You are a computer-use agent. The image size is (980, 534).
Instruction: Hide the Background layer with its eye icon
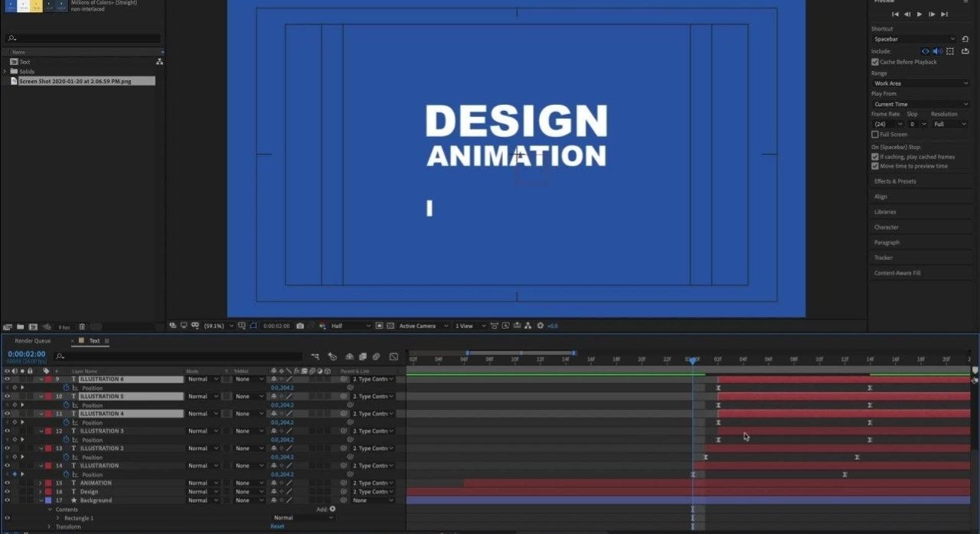pyautogui.click(x=8, y=500)
